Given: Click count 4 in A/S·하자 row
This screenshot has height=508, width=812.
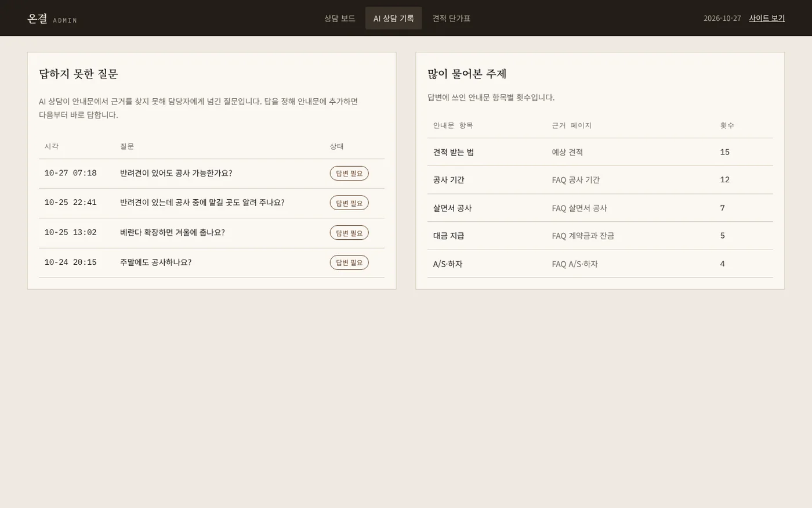Looking at the screenshot, I should coord(723,264).
